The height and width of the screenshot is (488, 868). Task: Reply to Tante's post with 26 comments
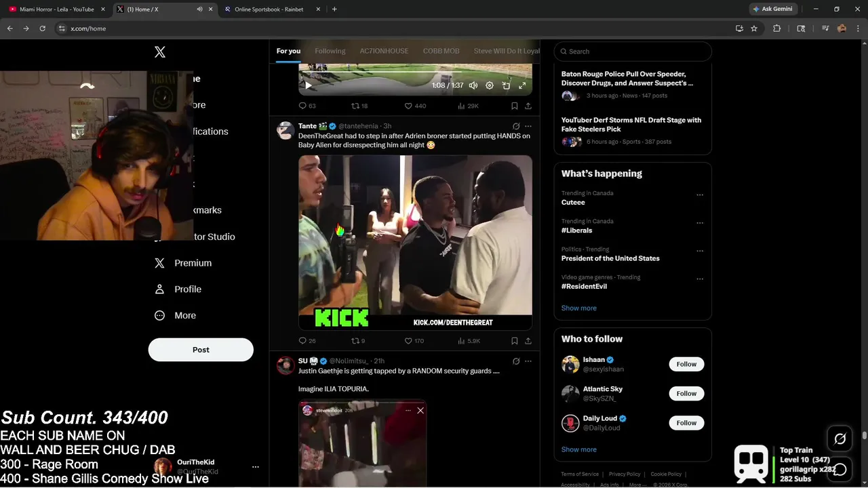pyautogui.click(x=307, y=341)
